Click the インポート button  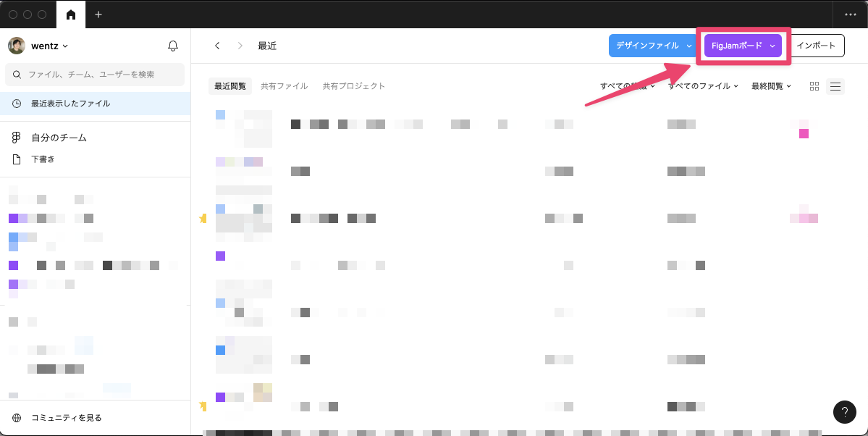point(816,46)
